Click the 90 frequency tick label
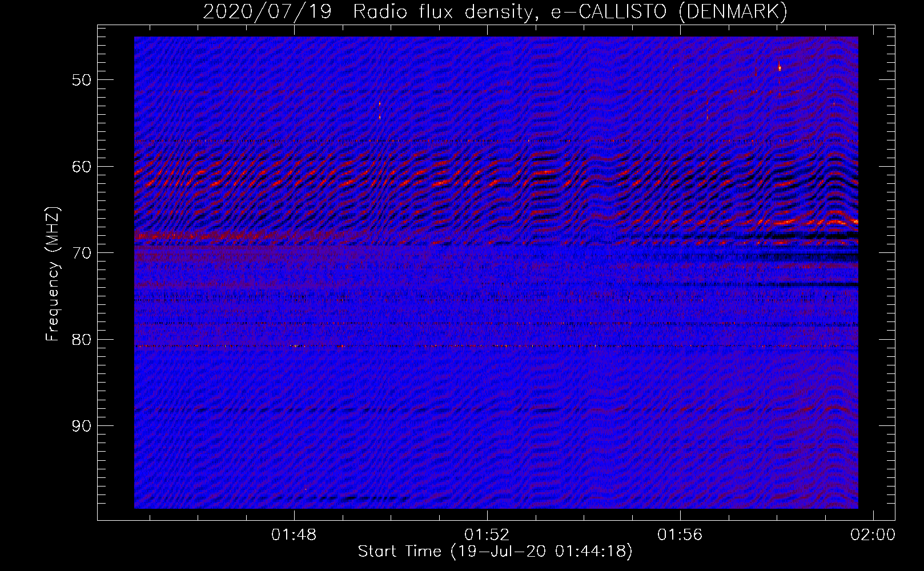 (82, 426)
